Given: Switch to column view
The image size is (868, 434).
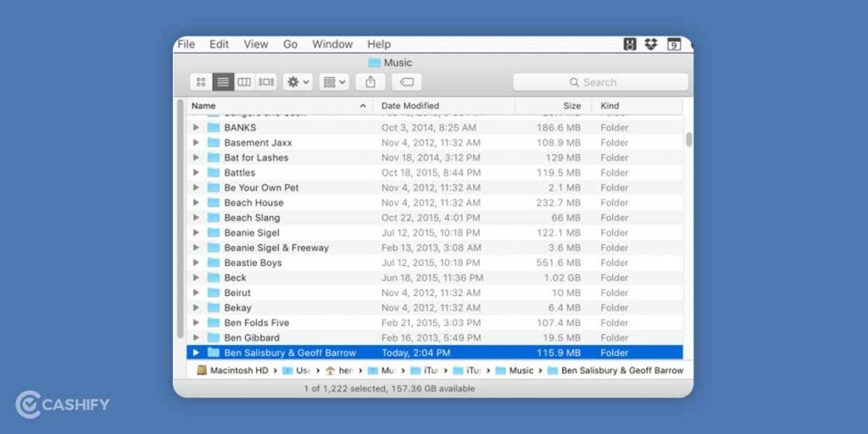Looking at the screenshot, I should (x=244, y=82).
